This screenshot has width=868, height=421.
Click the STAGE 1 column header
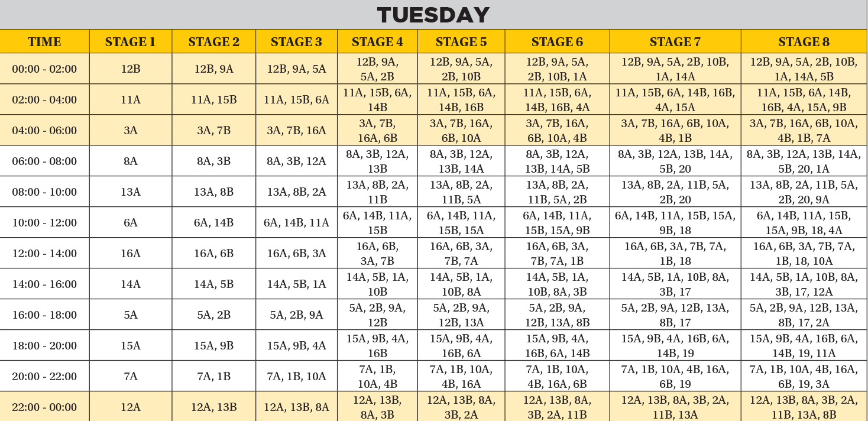tap(130, 42)
